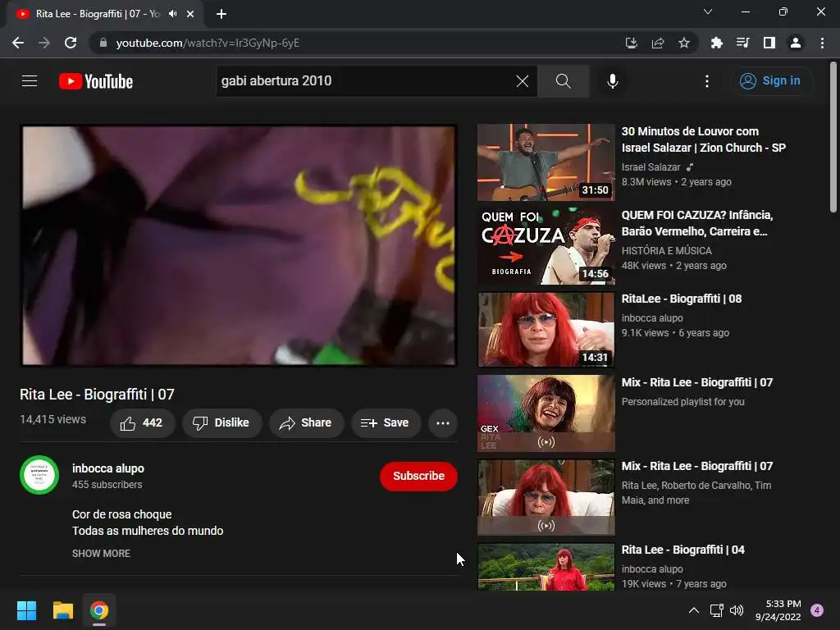Share the Rita Lee video
Viewport: 840px width, 630px height.
click(x=306, y=423)
